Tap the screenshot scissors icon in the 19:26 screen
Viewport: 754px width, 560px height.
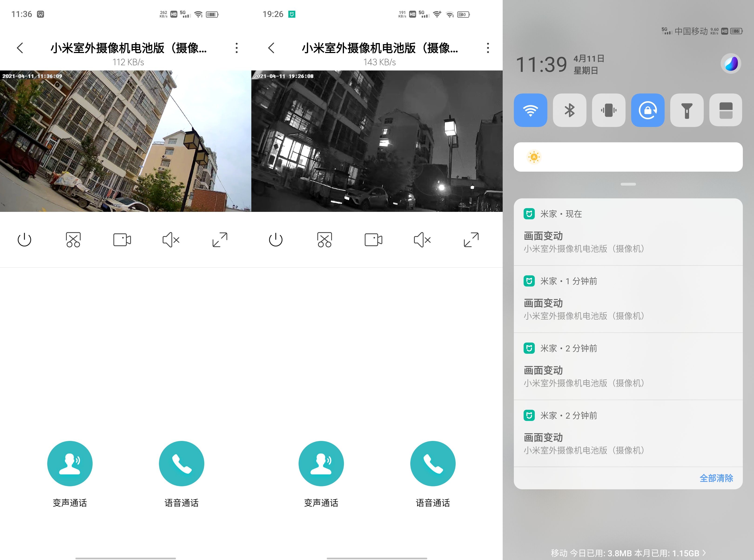pos(325,240)
